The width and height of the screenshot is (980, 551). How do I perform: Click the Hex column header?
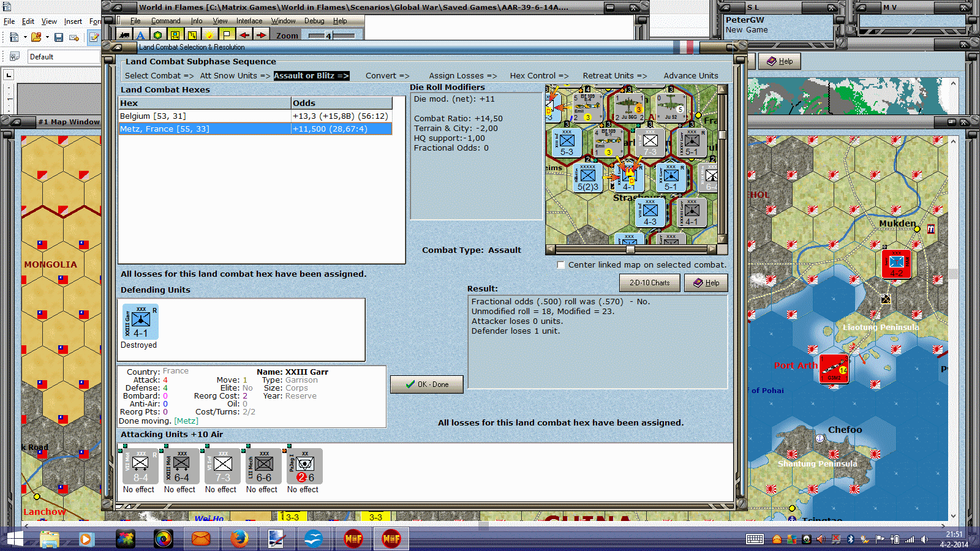pos(205,103)
